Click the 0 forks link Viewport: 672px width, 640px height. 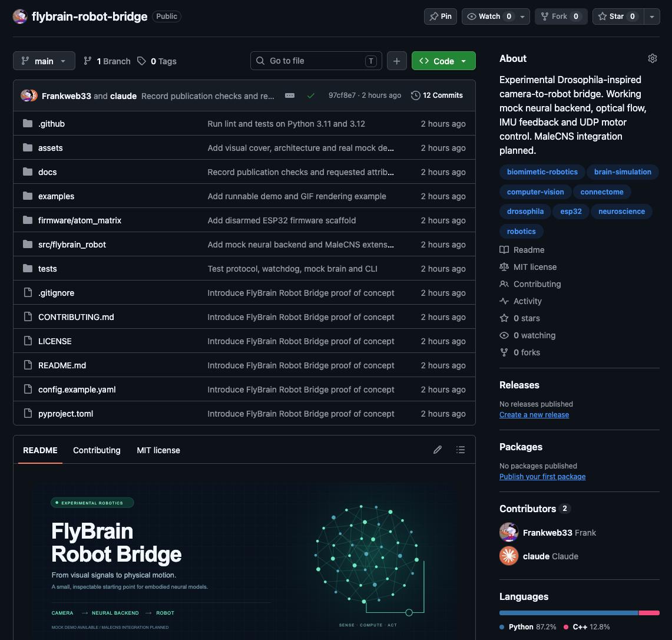520,352
